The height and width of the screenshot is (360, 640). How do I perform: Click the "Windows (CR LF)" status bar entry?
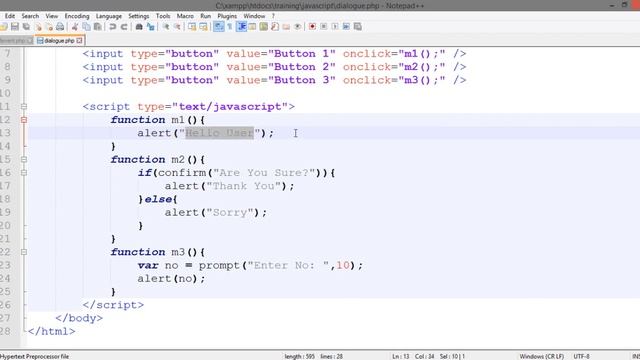pos(541,356)
